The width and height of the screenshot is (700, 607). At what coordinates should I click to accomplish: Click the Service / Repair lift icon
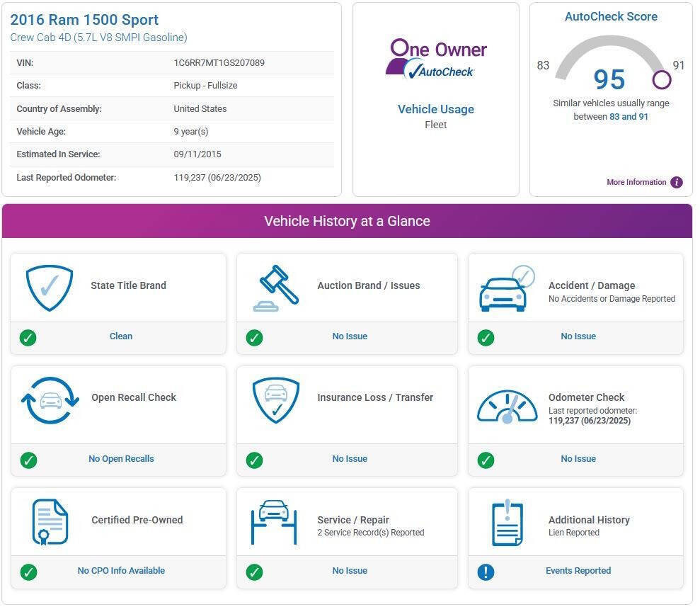tap(274, 522)
